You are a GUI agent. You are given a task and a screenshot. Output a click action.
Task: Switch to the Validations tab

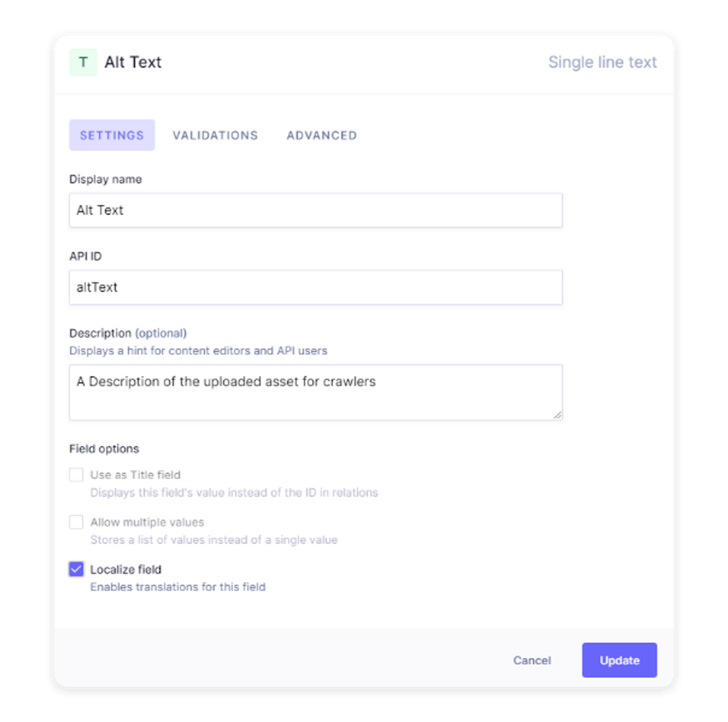215,135
